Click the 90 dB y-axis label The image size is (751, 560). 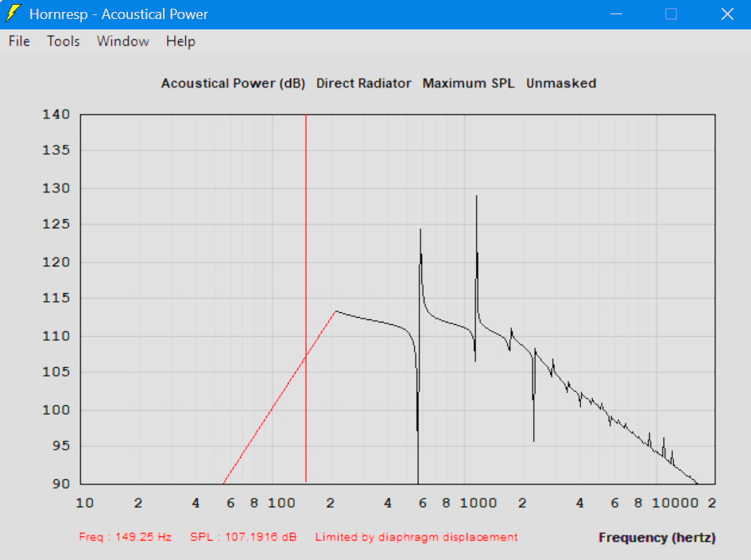(x=61, y=484)
